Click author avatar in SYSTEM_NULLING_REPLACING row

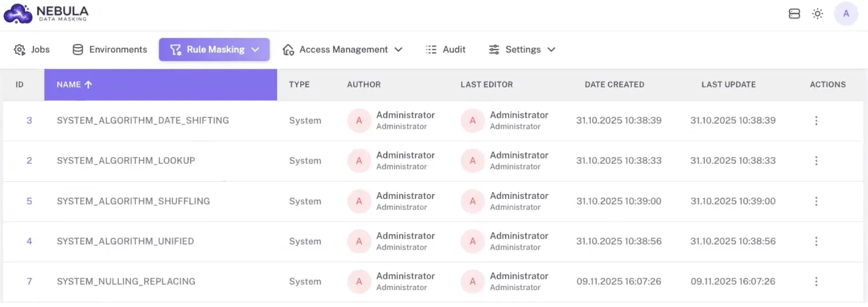(359, 282)
